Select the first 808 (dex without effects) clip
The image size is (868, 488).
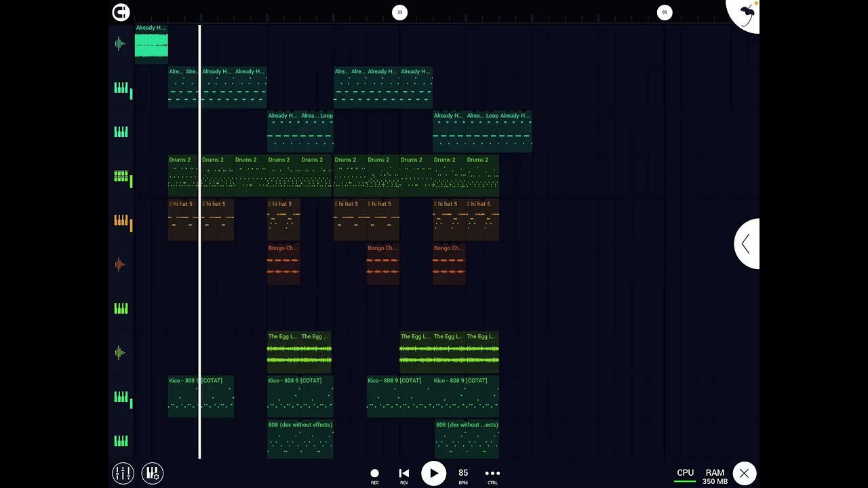pos(300,441)
